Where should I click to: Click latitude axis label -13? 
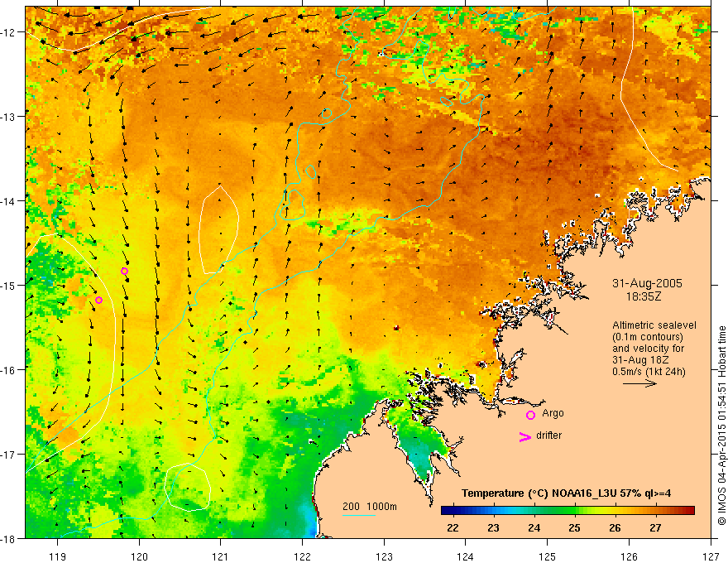pos(10,117)
